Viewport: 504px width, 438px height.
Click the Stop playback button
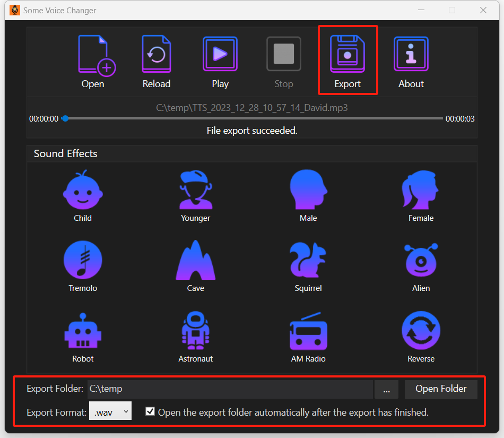[x=284, y=61]
